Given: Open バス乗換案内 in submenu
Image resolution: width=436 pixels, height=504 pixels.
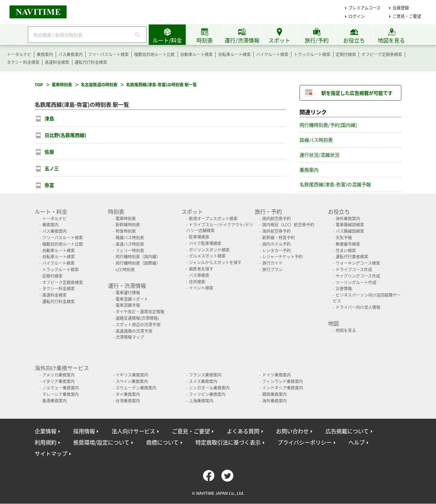Looking at the screenshot, I should coord(70,54).
